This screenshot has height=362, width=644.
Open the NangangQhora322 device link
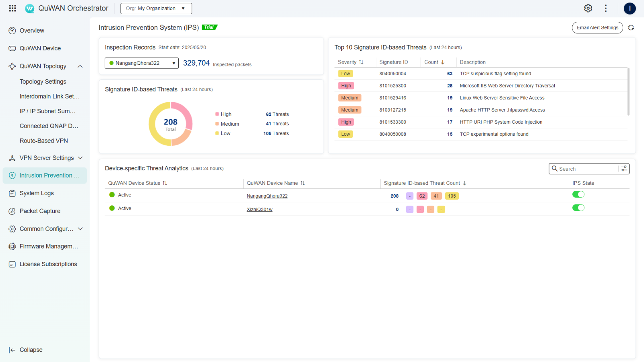(x=267, y=196)
